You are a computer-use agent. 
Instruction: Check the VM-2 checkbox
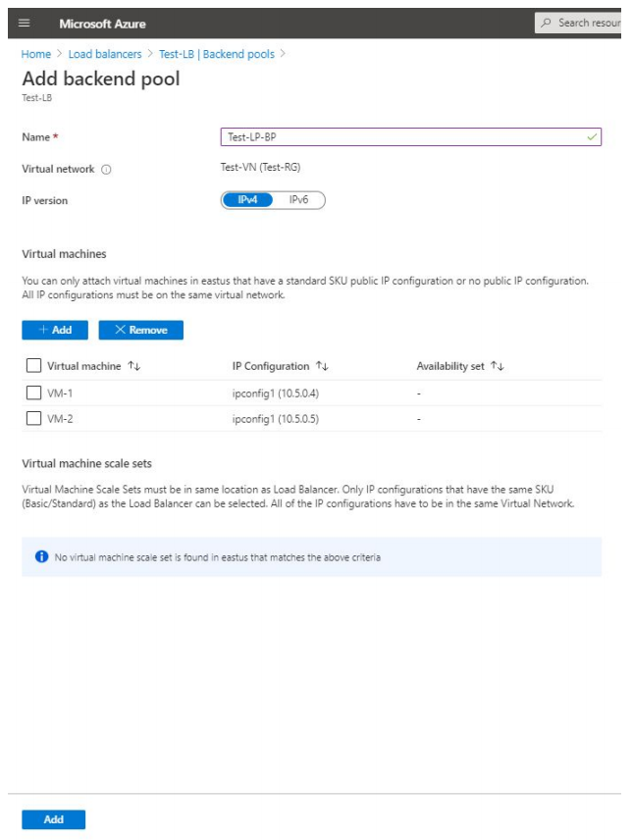click(x=32, y=419)
